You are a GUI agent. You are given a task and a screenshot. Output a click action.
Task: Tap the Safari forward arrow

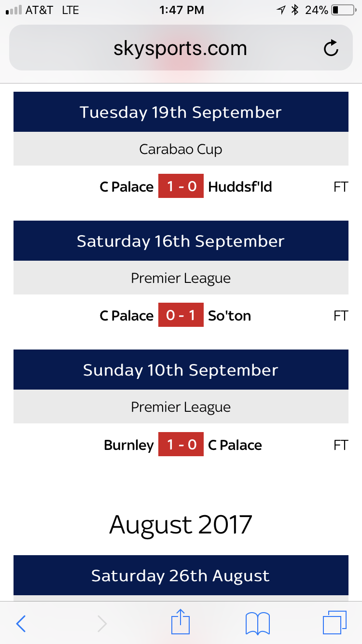tap(102, 624)
